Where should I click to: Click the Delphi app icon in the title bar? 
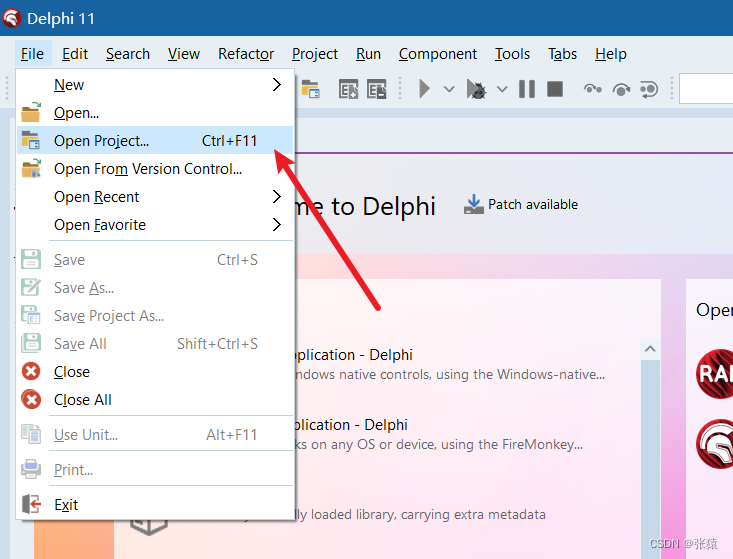tap(12, 18)
